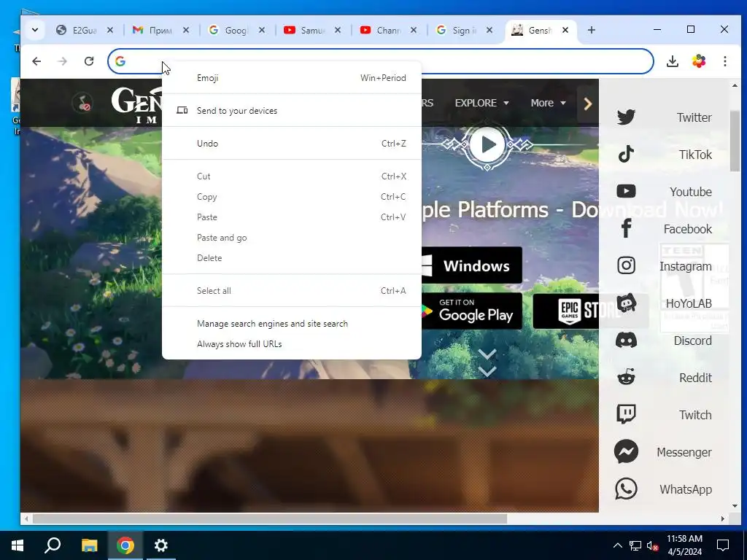
Task: Click the yellow next arrow on nav bar
Action: tap(588, 104)
